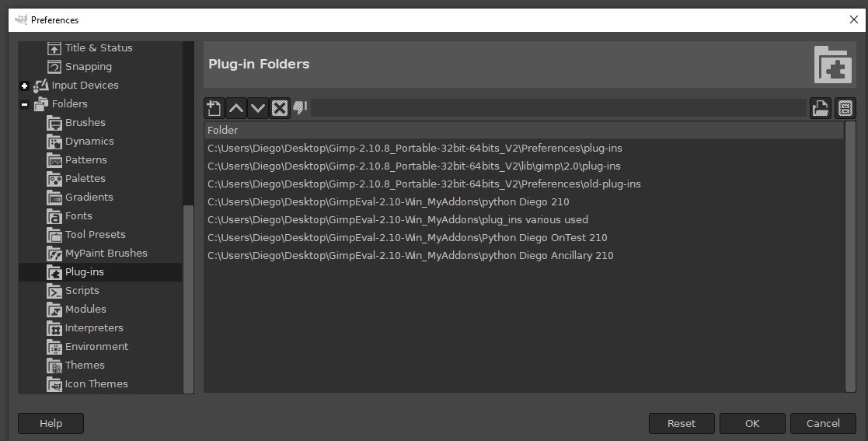Click the Brushes folder icon
The image size is (868, 441).
pos(54,123)
